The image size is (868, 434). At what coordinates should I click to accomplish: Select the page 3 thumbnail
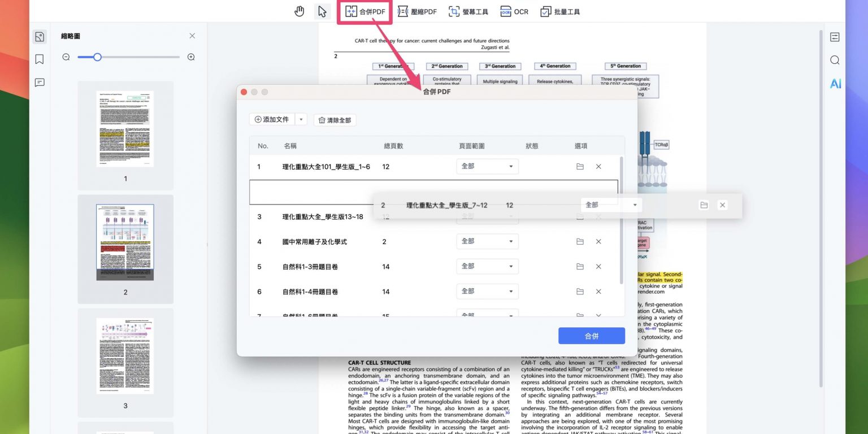click(x=125, y=356)
